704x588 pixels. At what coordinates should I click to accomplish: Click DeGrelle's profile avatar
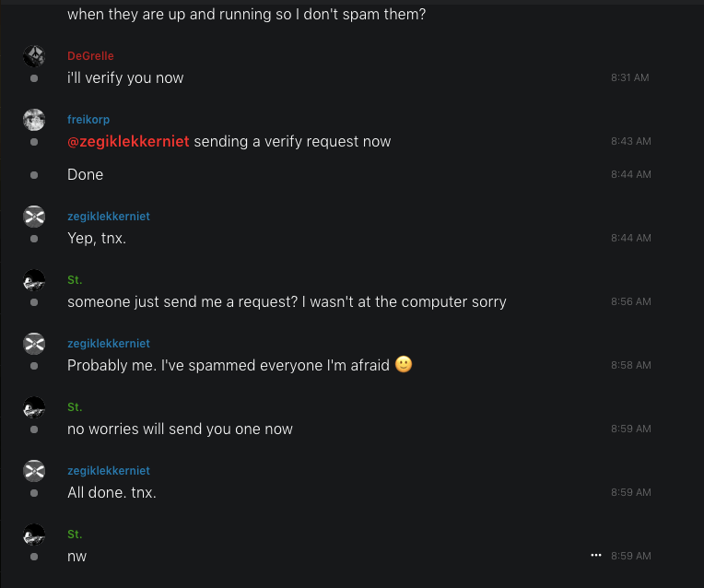click(x=34, y=56)
